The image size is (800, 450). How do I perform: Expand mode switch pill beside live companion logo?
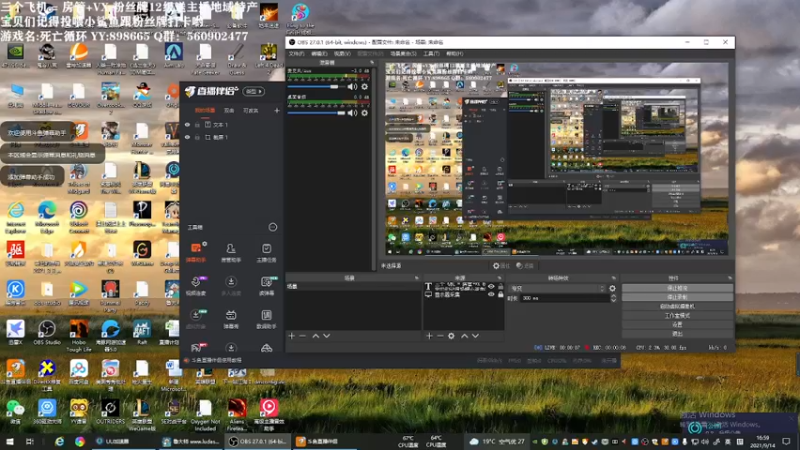(254, 91)
